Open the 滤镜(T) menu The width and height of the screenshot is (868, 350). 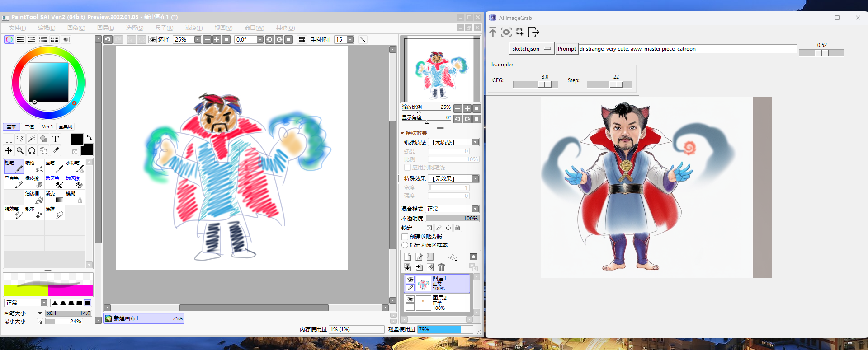coord(194,28)
